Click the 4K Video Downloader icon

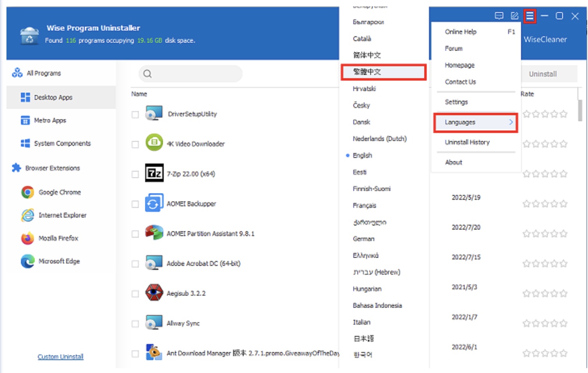[154, 143]
